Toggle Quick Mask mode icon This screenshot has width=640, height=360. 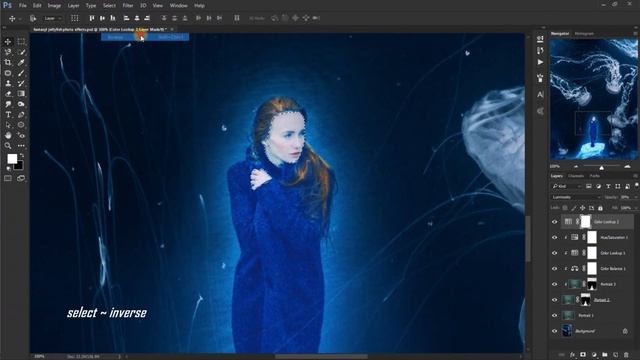(x=8, y=178)
